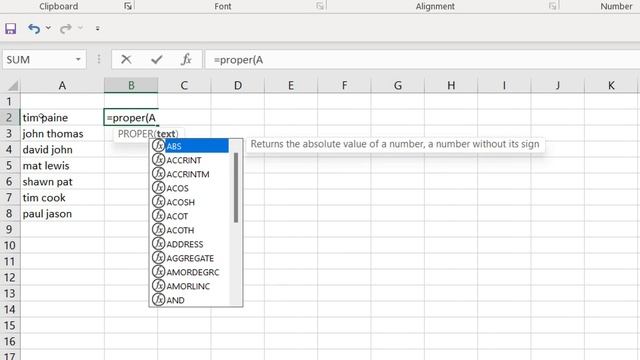The image size is (640, 360).
Task: Click cell containing tim cook
Action: pyautogui.click(x=62, y=198)
